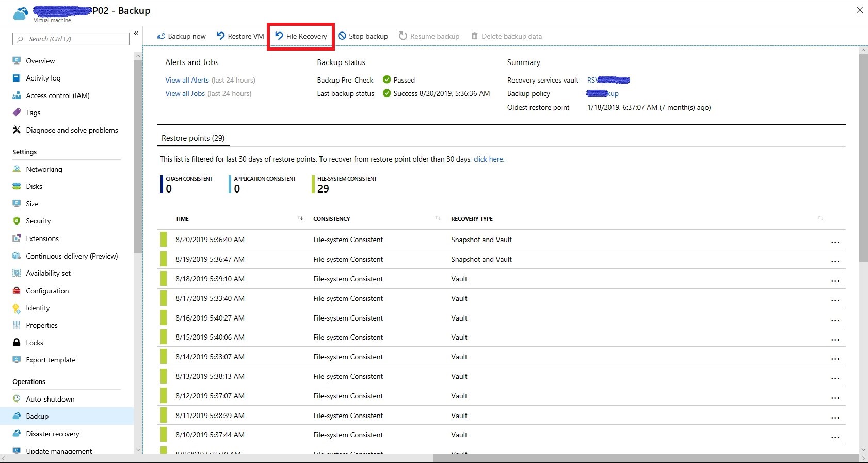Select the Restore points (29) tab
The height and width of the screenshot is (463, 868).
click(x=193, y=138)
